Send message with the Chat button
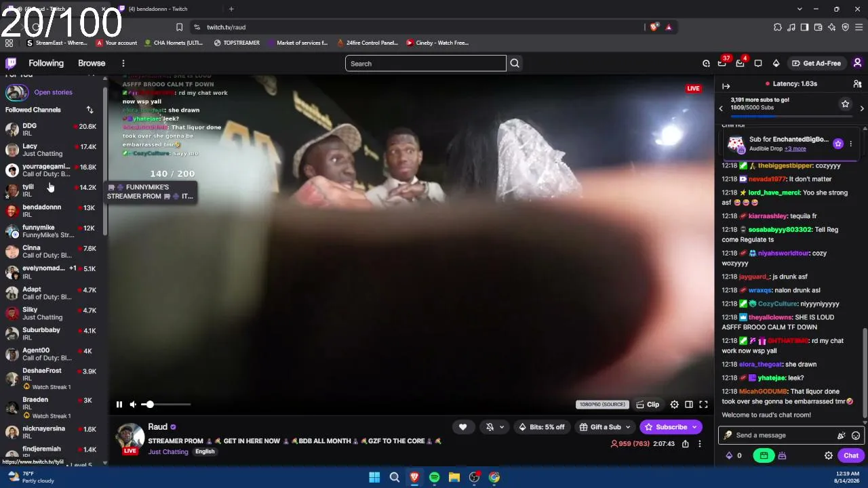The width and height of the screenshot is (868, 488). [851, 456]
